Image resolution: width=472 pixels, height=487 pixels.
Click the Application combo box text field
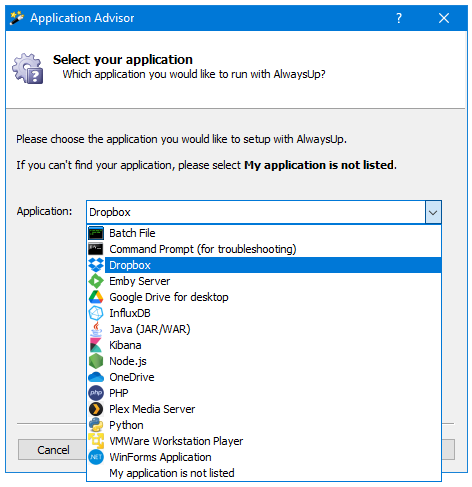pos(256,212)
